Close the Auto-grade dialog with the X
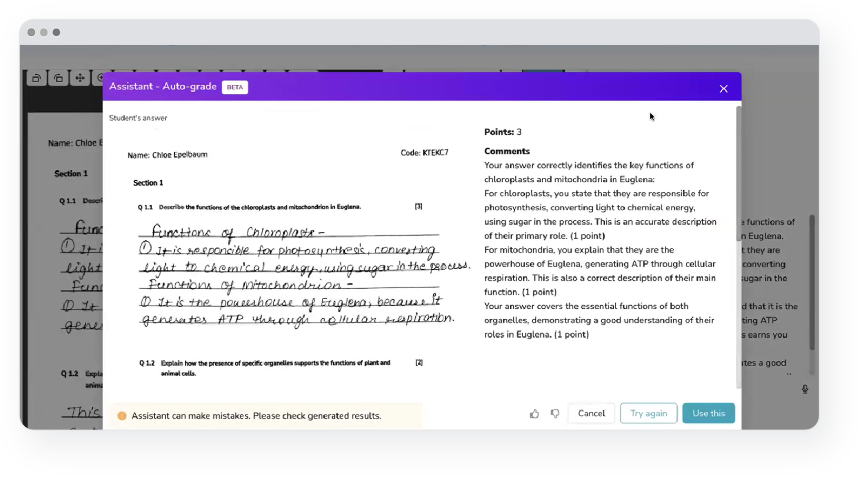The width and height of the screenshot is (868, 480). 723,89
